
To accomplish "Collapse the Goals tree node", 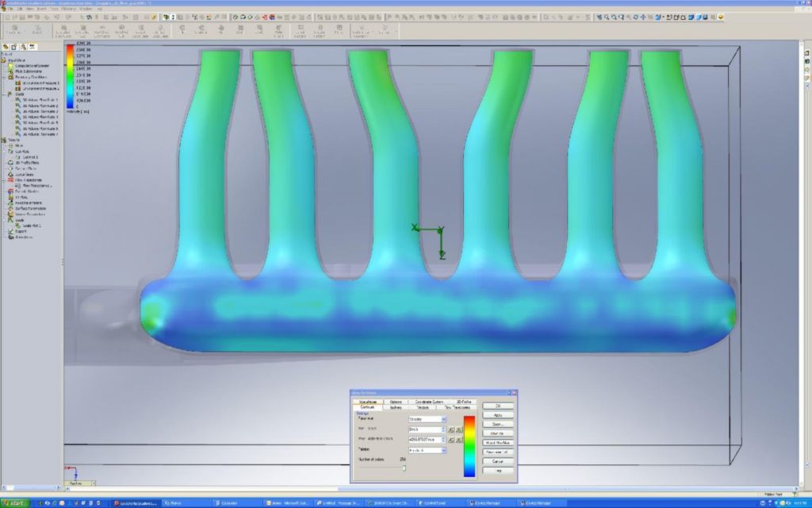I will coord(4,94).
